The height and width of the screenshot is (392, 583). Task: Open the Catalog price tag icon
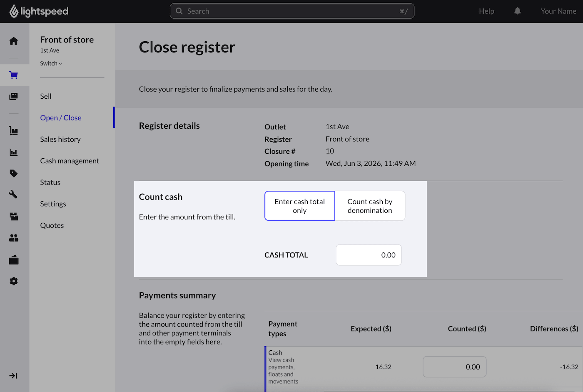pos(14,173)
